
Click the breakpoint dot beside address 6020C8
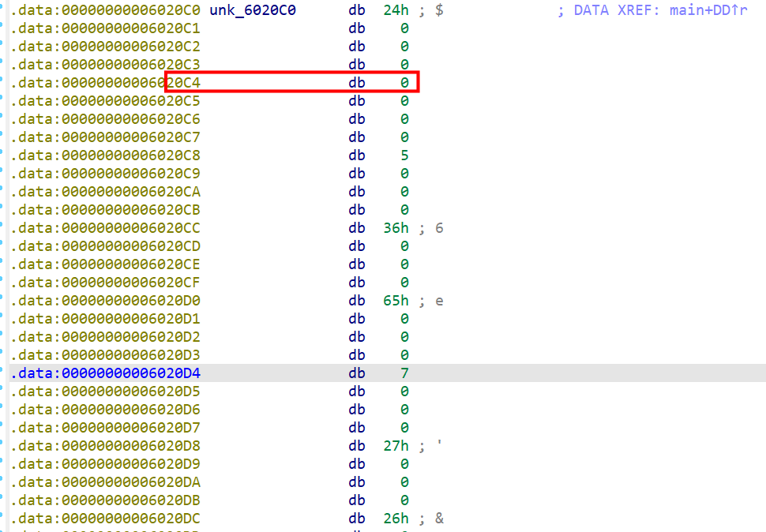2,153
